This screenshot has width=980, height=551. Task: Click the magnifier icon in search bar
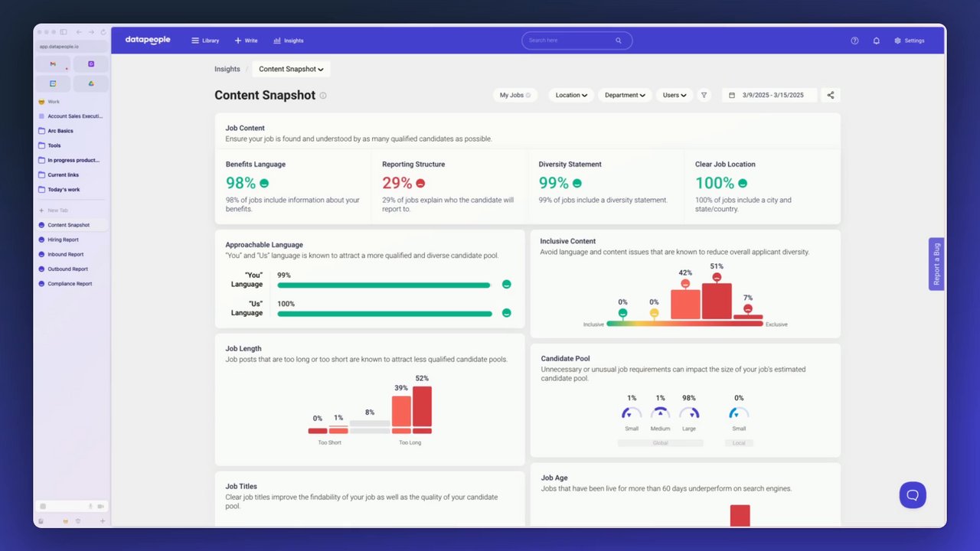click(619, 41)
